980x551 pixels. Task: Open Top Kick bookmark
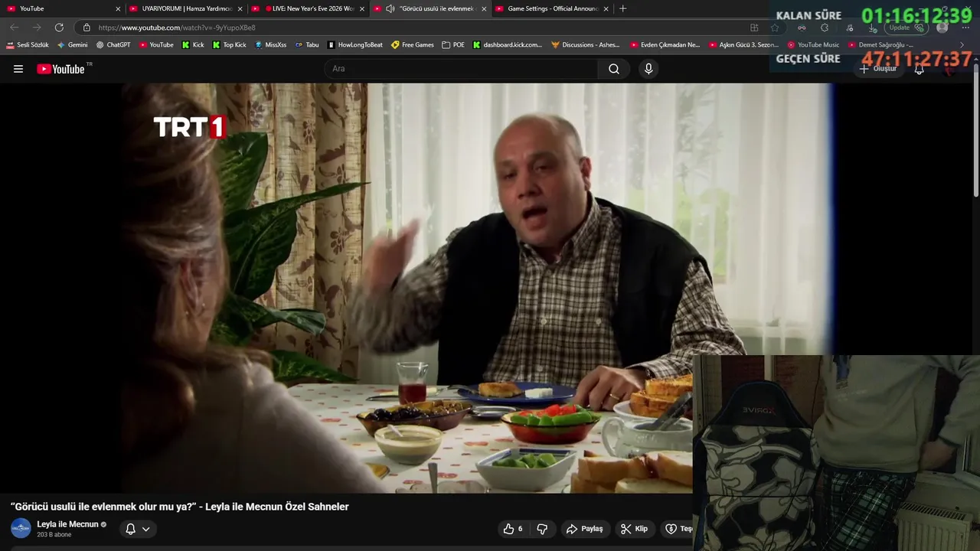[230, 45]
